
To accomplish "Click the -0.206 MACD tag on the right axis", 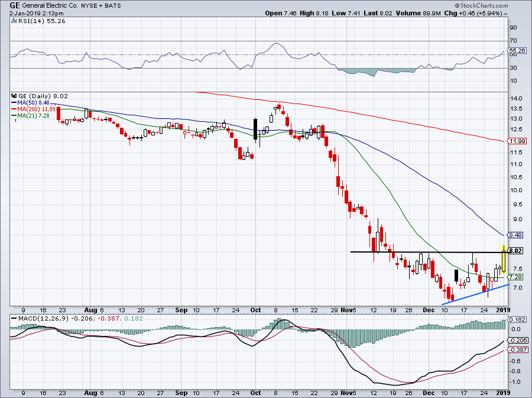I will (x=518, y=340).
